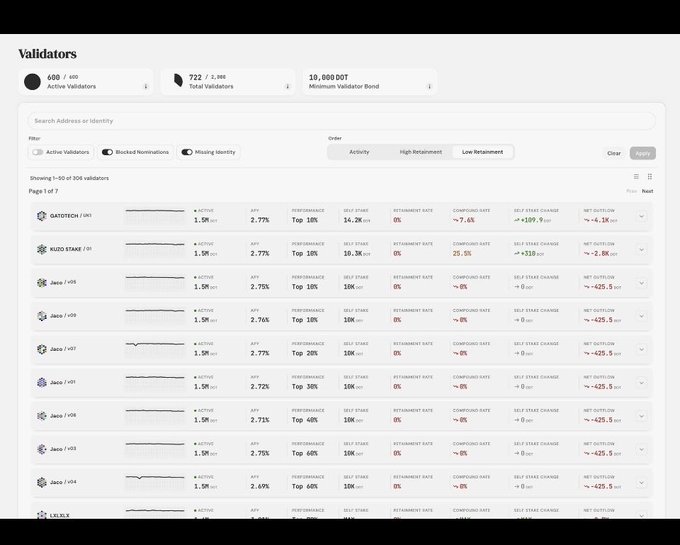Click Jaco / v01 performance Top 30%
This screenshot has width=680, height=545.
pyautogui.click(x=304, y=387)
